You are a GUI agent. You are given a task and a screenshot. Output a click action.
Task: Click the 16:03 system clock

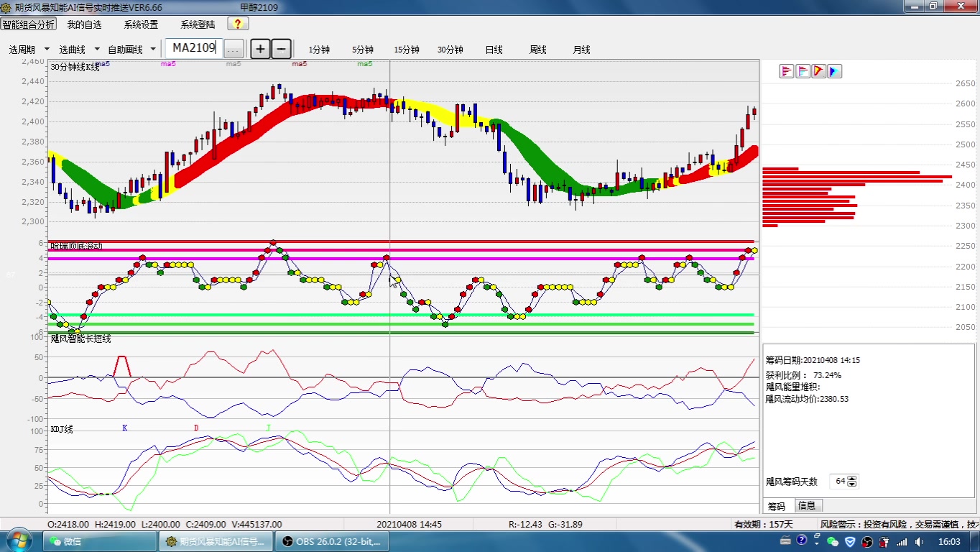[949, 541]
